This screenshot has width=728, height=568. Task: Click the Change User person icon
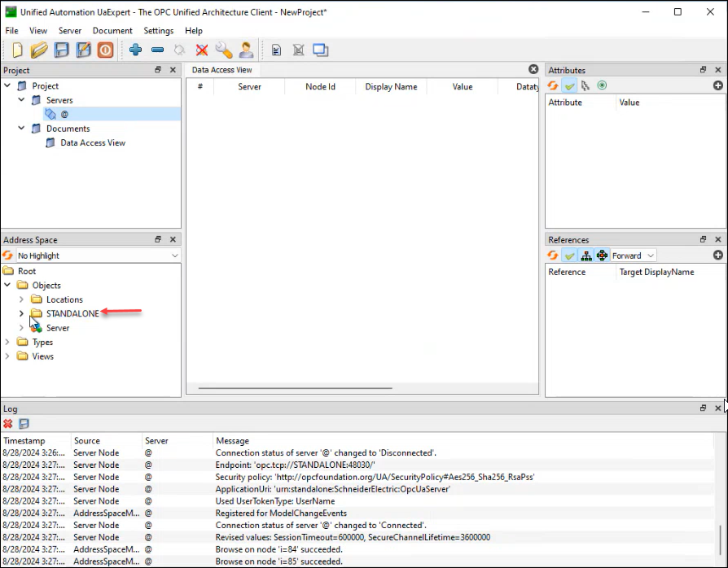point(246,50)
